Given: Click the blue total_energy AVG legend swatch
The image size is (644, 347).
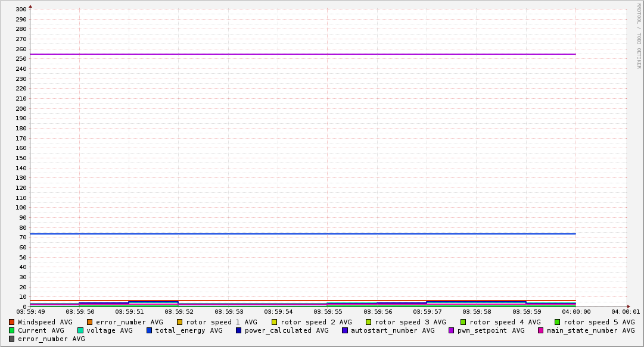Looking at the screenshot, I should point(150,330).
